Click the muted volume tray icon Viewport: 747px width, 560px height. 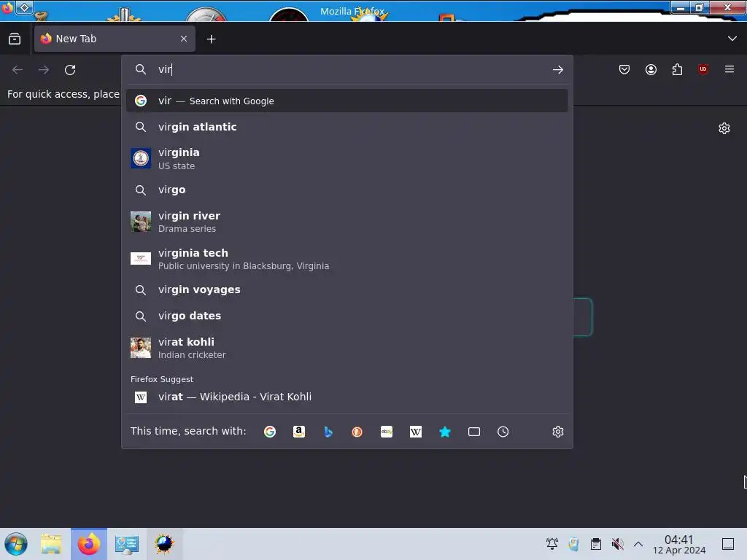[617, 543]
